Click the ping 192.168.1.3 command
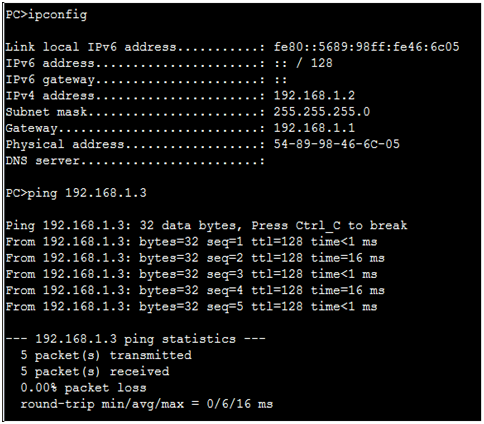 click(76, 193)
